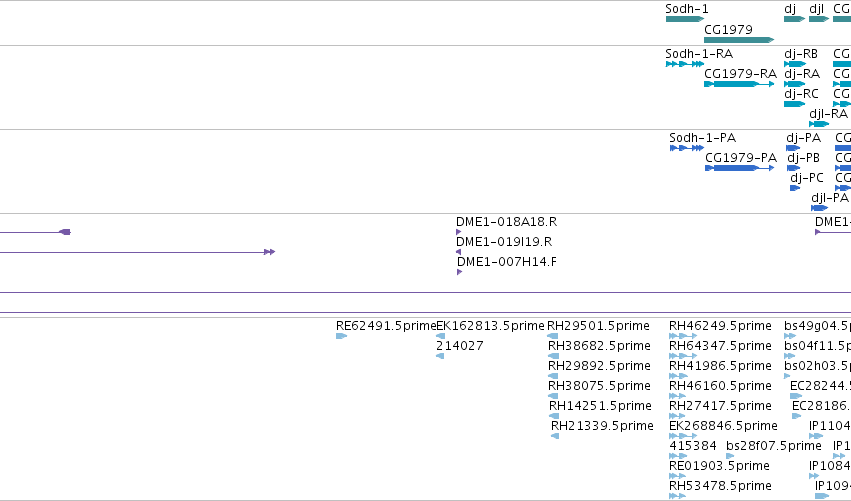Click the EK162813.5prime EST label
The image size is (851, 501).
tap(490, 326)
